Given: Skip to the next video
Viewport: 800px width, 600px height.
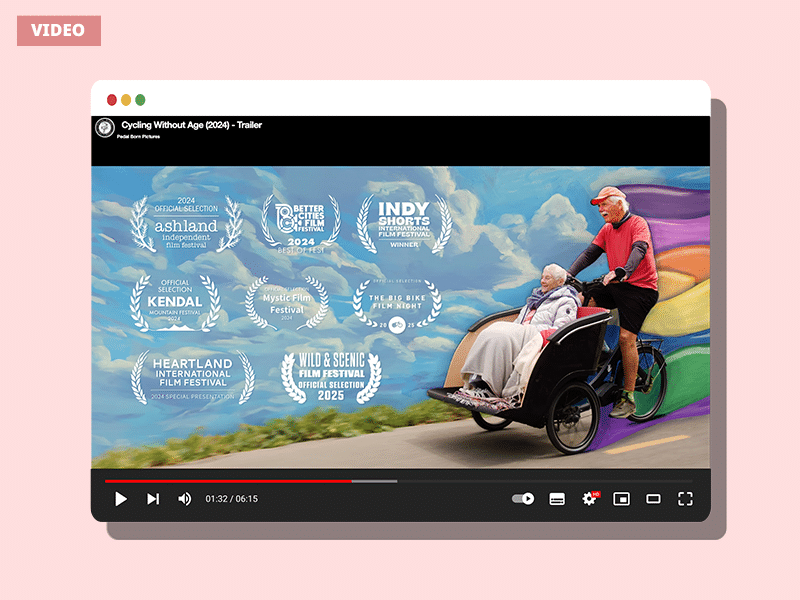Looking at the screenshot, I should tap(153, 498).
